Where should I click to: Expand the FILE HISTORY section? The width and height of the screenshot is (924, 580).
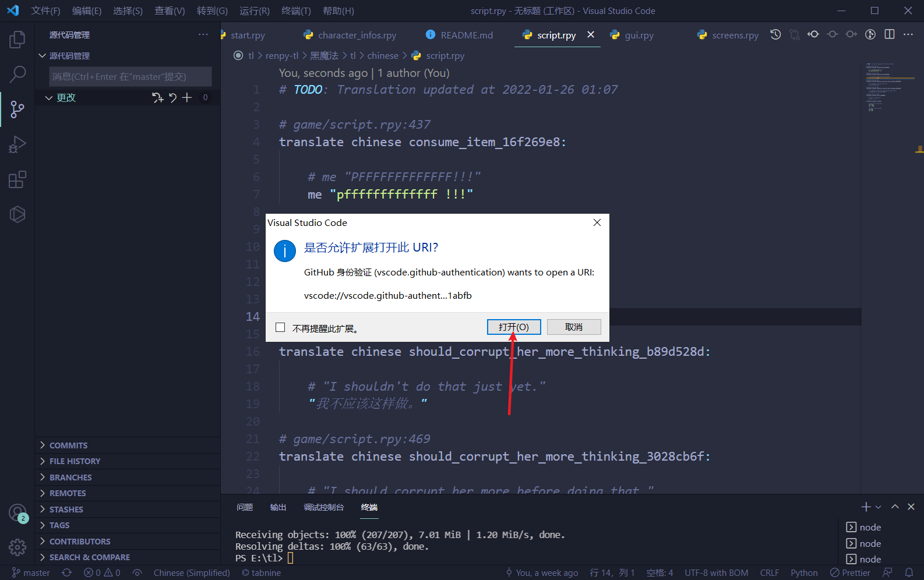(127, 461)
